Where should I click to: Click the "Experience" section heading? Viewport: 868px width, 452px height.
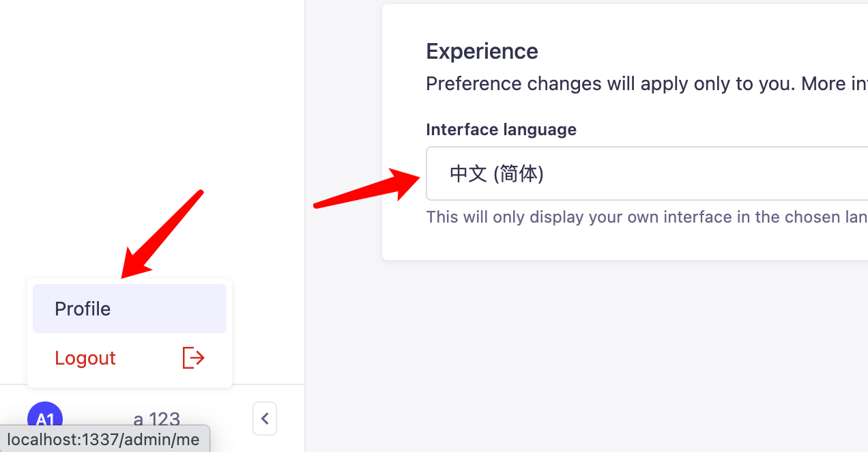point(482,51)
